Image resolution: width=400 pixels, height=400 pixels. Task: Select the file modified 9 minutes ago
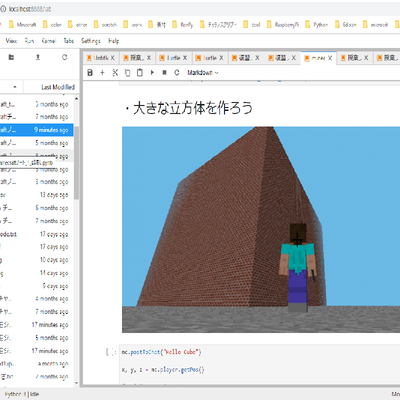click(37, 130)
